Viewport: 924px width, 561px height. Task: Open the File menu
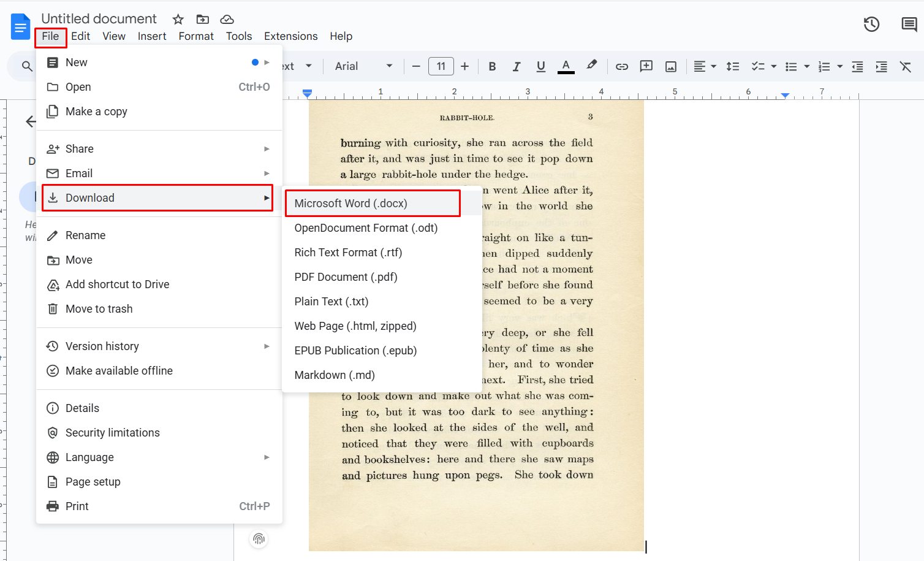(50, 36)
